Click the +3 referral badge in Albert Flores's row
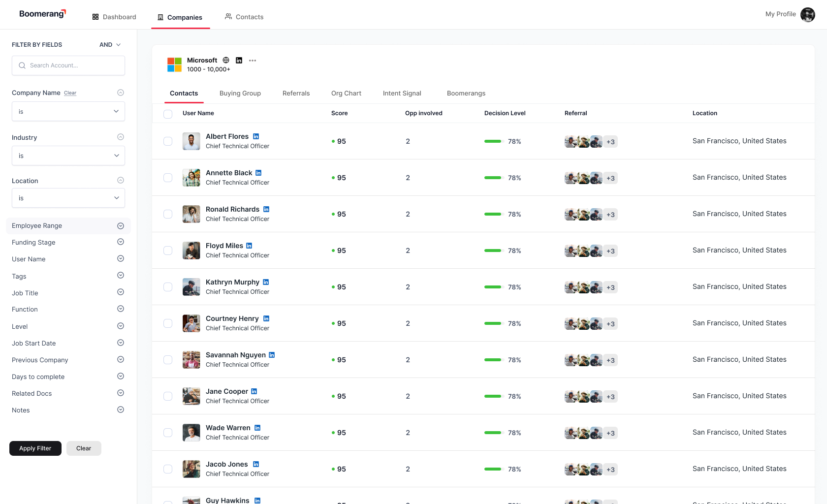 (611, 142)
